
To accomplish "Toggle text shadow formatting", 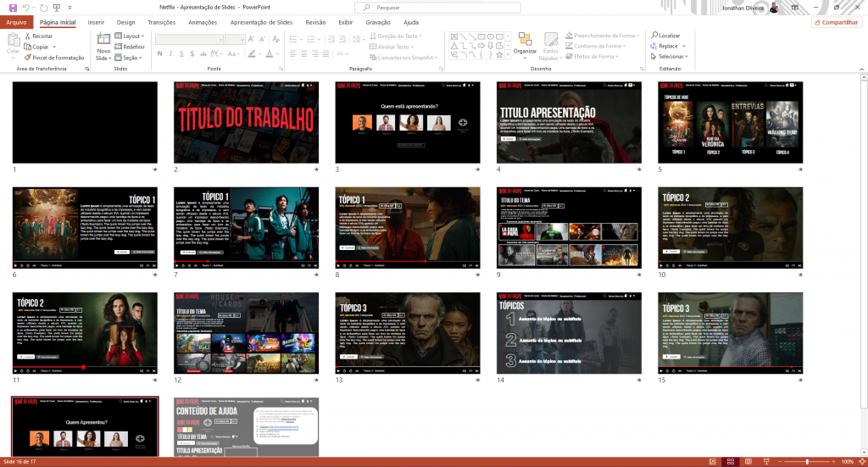I will (192, 53).
